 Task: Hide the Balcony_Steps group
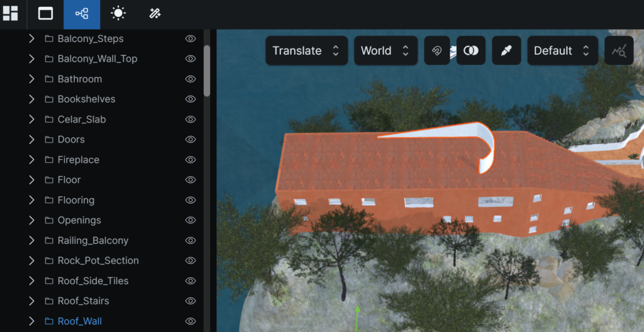[190, 38]
